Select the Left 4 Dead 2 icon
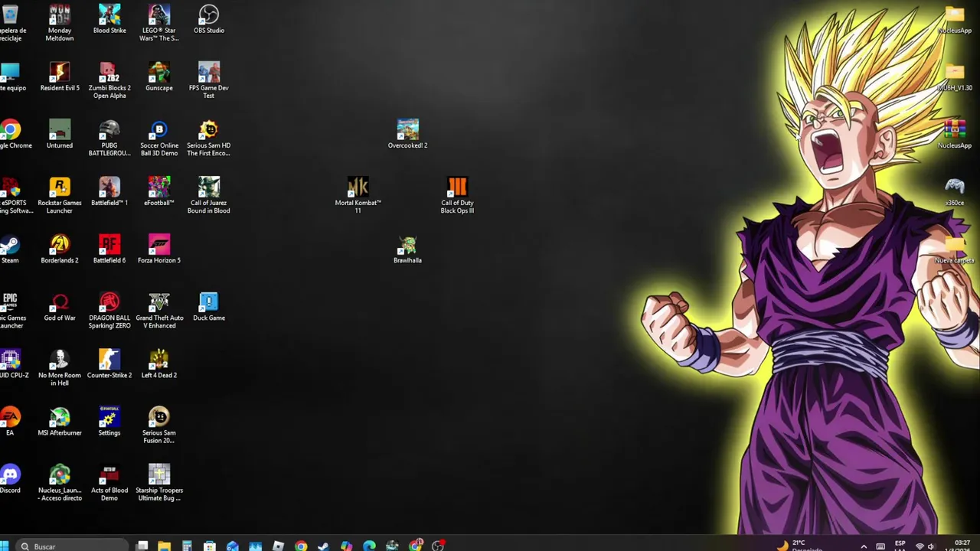980x551 pixels. (x=159, y=364)
